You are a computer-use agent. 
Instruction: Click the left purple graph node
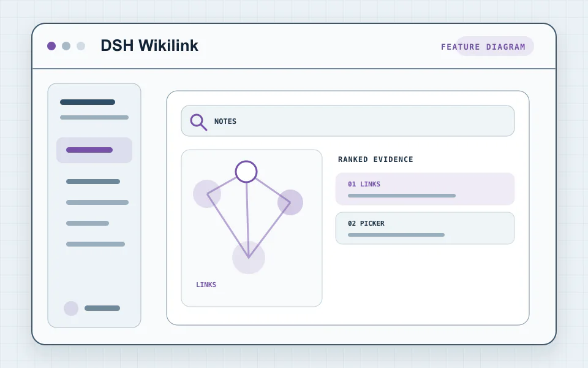[207, 194]
